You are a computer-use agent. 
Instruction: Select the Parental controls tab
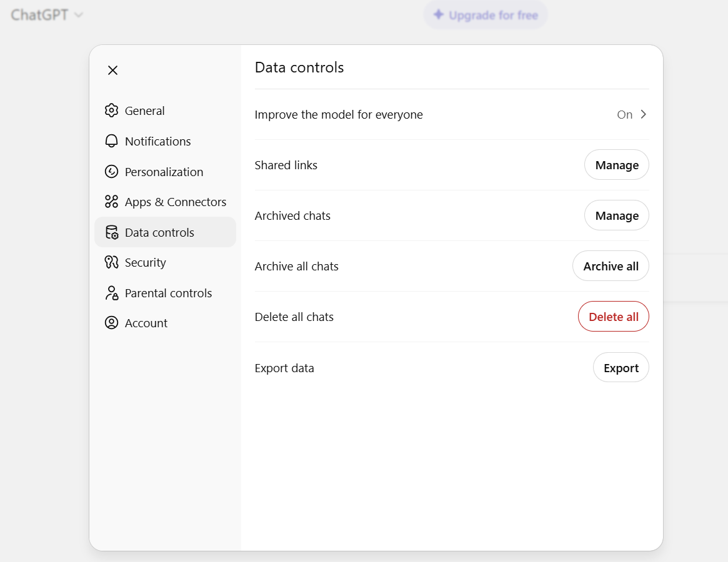[x=166, y=293]
